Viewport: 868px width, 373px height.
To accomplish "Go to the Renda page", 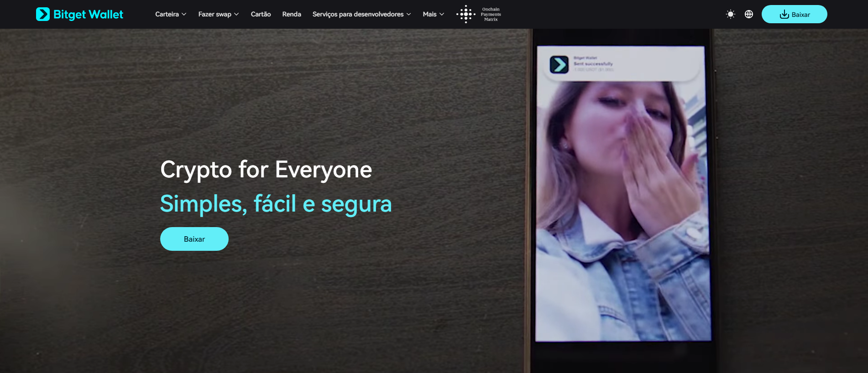I will tap(292, 14).
